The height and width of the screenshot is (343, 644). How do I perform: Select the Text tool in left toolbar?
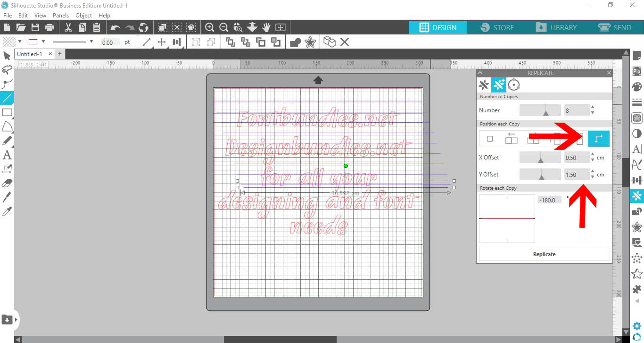7,154
